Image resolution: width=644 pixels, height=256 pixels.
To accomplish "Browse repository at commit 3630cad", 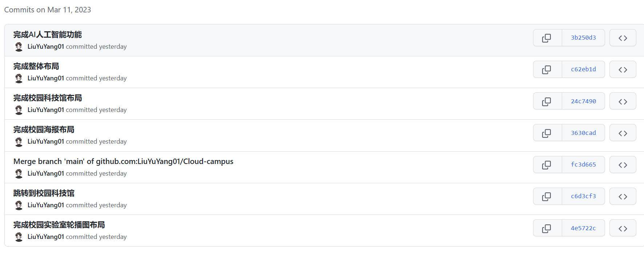I will coord(623,133).
